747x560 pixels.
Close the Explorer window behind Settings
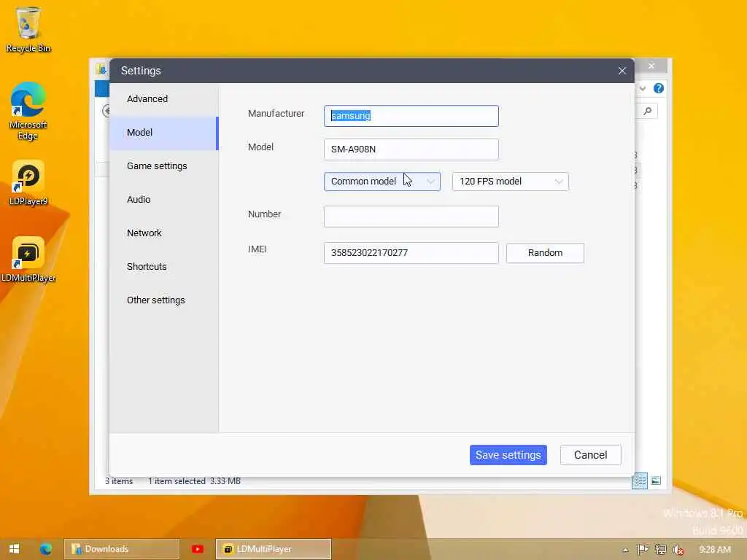coord(651,66)
